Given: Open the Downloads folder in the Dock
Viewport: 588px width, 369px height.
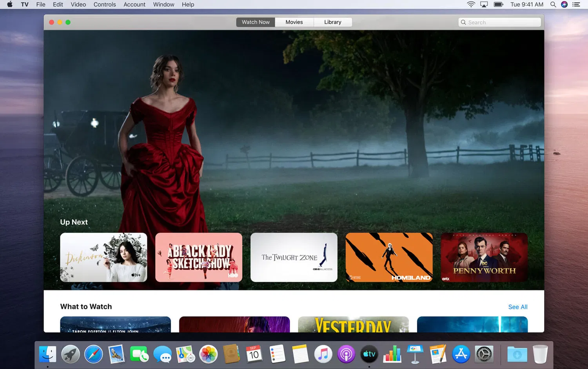Looking at the screenshot, I should coord(517,354).
